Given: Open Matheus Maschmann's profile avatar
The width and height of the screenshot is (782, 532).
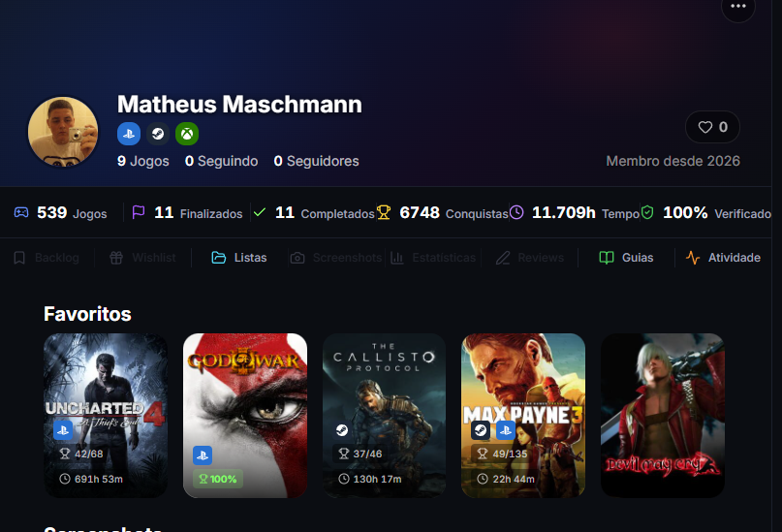Looking at the screenshot, I should pyautogui.click(x=63, y=132).
